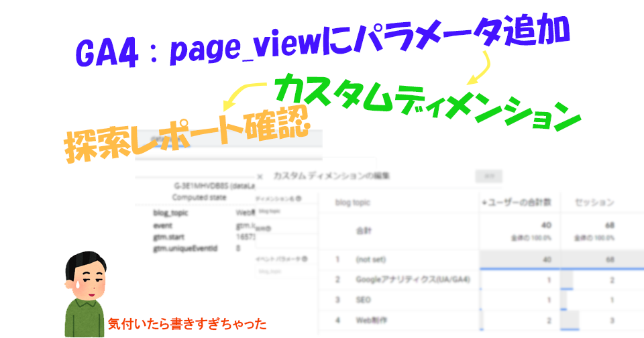Click the sessions total 68 in 合計 row
Image resolution: width=644 pixels, height=338 pixels.
click(x=610, y=225)
